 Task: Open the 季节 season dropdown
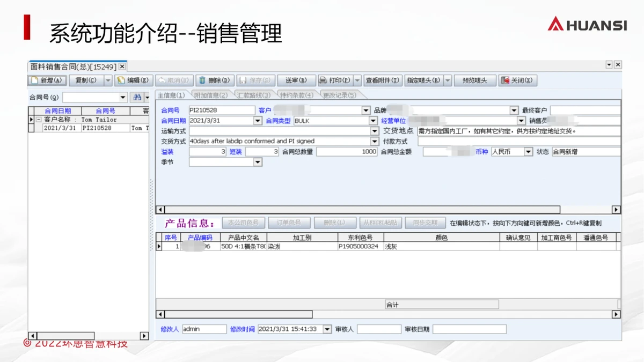click(x=258, y=162)
